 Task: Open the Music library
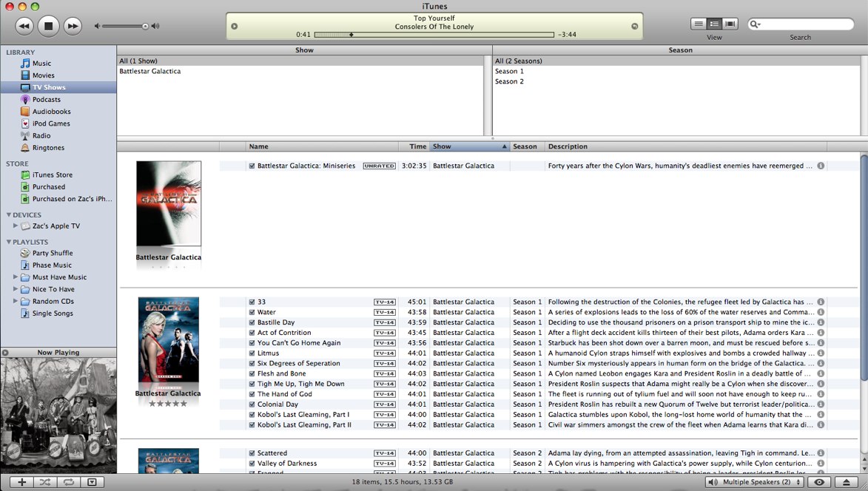coord(41,64)
